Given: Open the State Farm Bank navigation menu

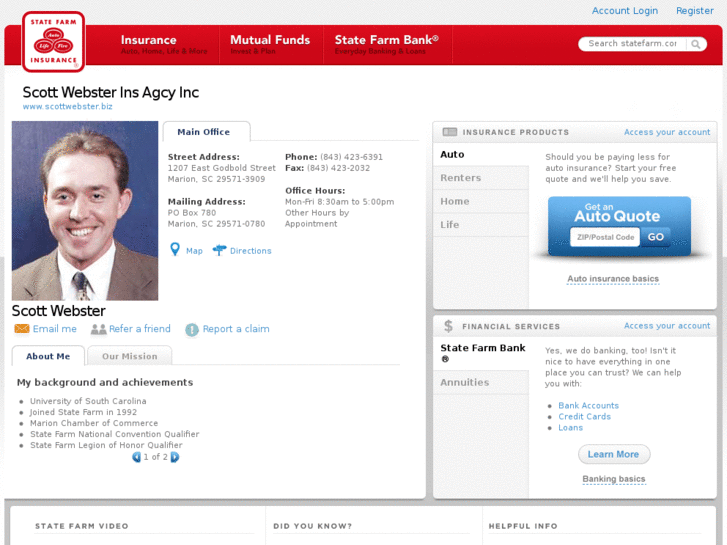Looking at the screenshot, I should 387,45.
